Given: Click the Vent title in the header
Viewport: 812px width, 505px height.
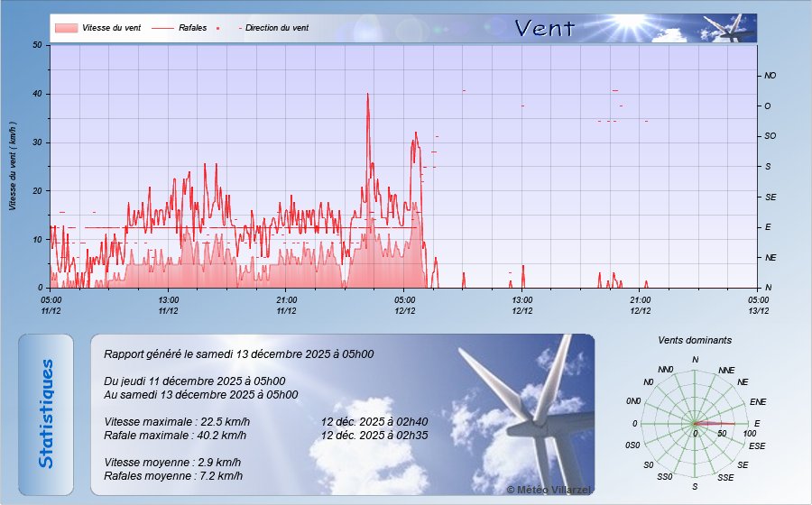Looking at the screenshot, I should pos(544,28).
